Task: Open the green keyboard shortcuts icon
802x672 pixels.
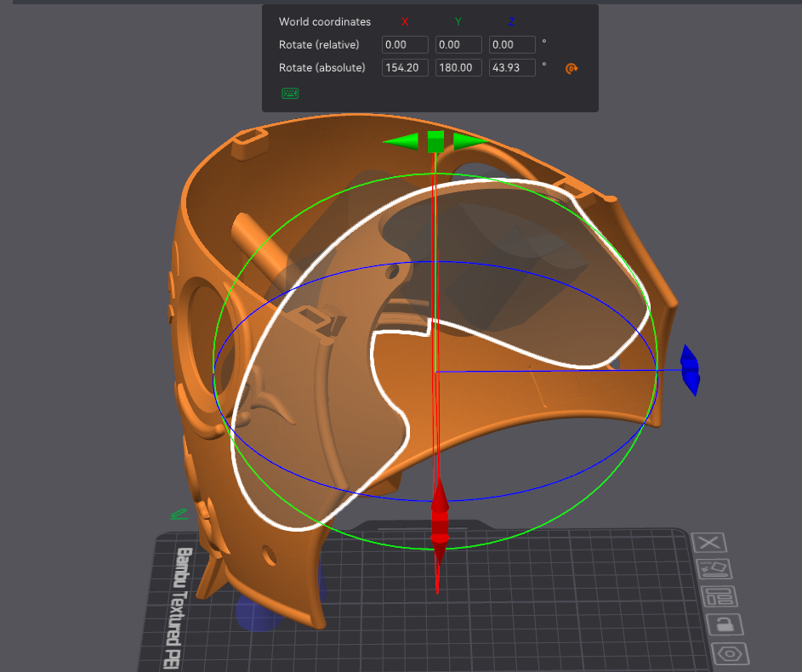Action: point(290,93)
